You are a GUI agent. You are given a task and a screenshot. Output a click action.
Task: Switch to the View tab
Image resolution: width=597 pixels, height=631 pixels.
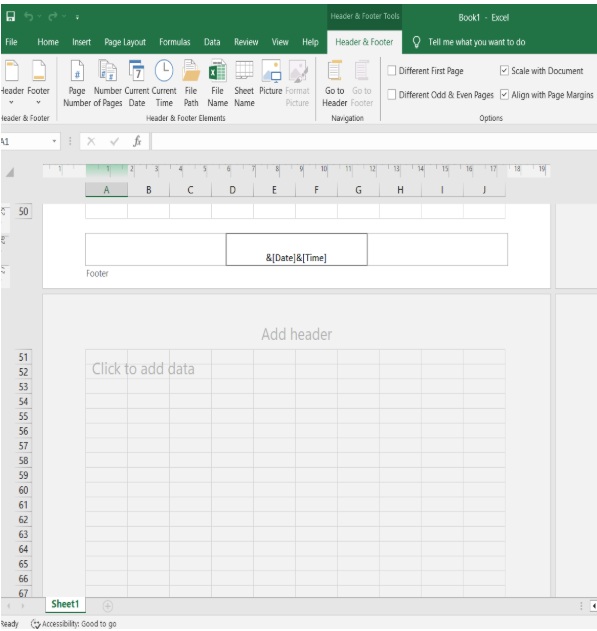coord(280,42)
